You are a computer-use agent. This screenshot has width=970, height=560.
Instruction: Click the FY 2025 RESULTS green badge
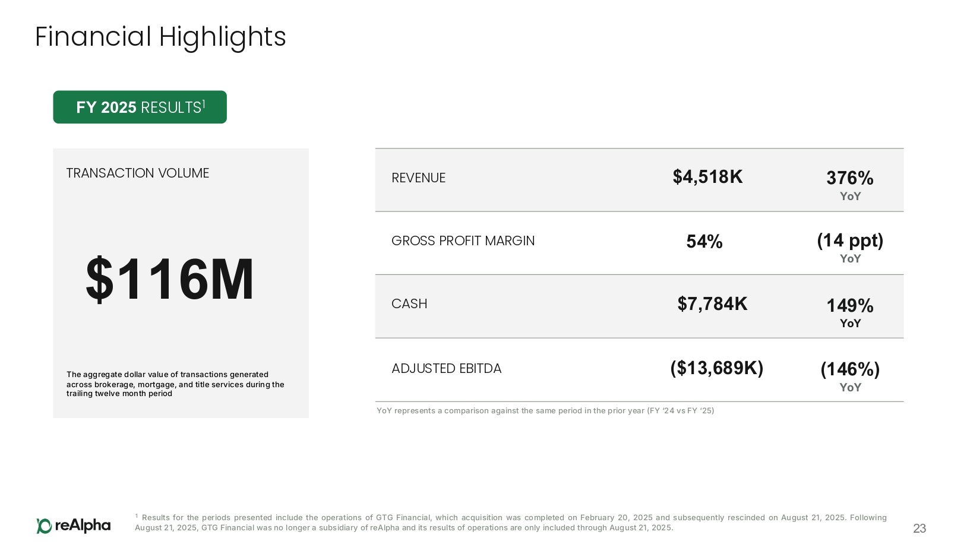140,107
